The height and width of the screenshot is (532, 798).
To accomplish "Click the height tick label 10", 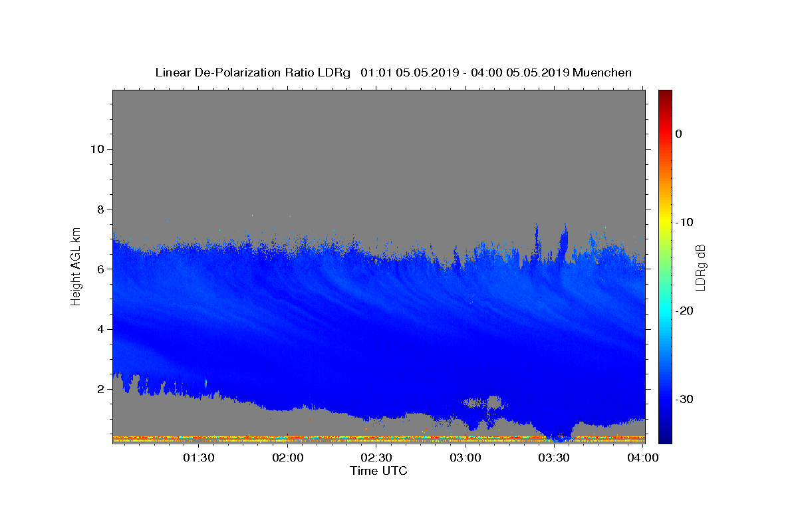I will tap(96, 149).
